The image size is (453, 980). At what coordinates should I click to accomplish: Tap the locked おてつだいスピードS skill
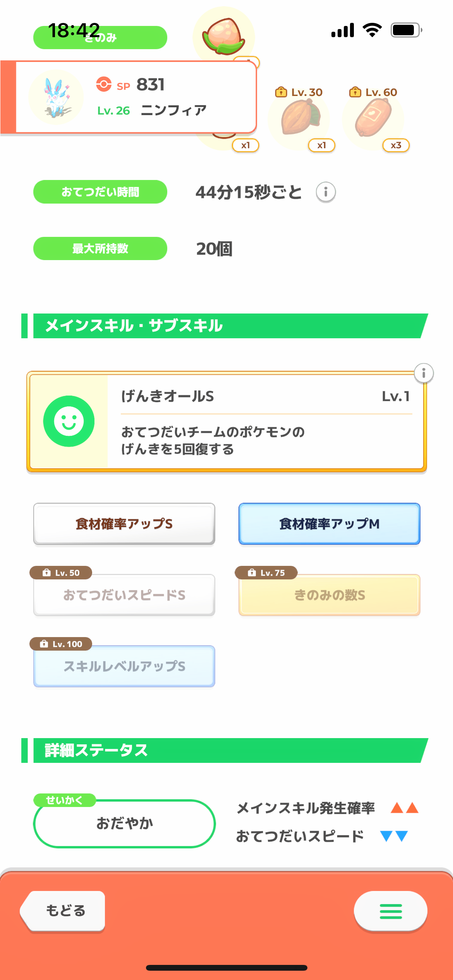tap(124, 595)
